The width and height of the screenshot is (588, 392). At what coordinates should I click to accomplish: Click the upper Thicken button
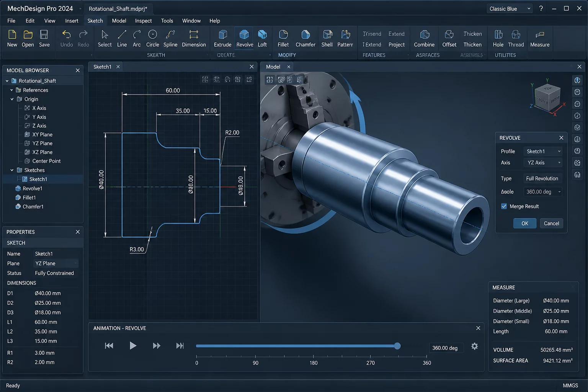pos(472,34)
